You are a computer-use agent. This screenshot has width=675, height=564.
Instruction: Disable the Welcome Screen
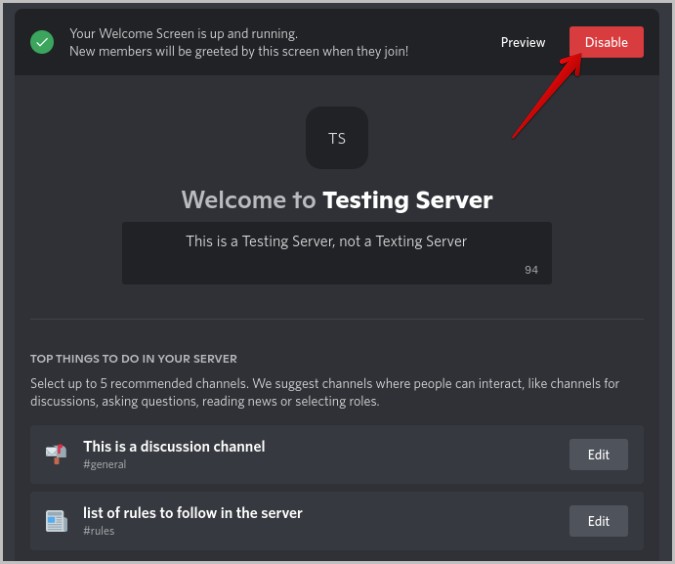pyautogui.click(x=606, y=42)
